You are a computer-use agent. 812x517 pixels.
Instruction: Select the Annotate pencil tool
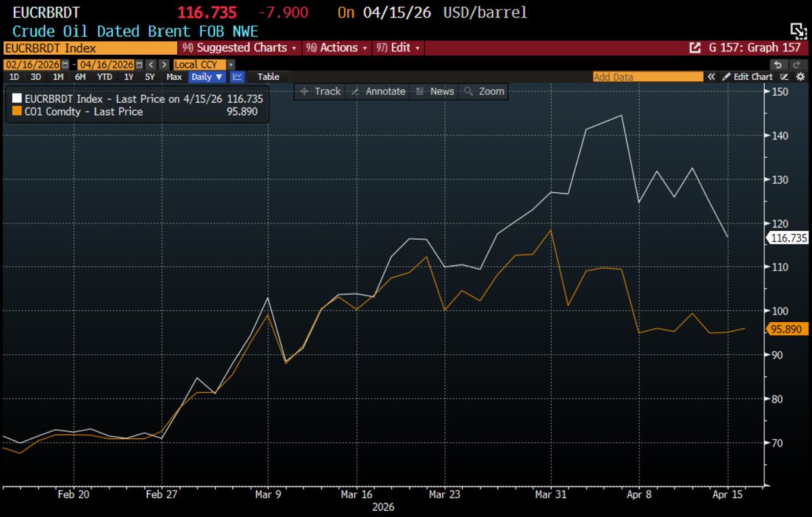[x=378, y=91]
